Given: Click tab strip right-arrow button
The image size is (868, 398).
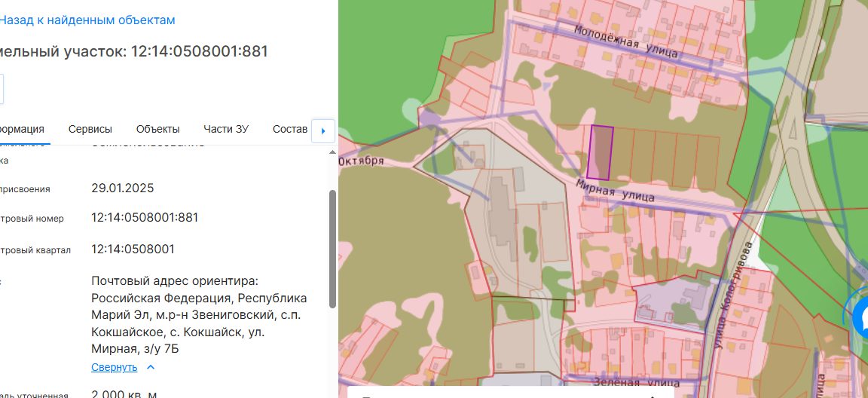Looking at the screenshot, I should pyautogui.click(x=323, y=131).
